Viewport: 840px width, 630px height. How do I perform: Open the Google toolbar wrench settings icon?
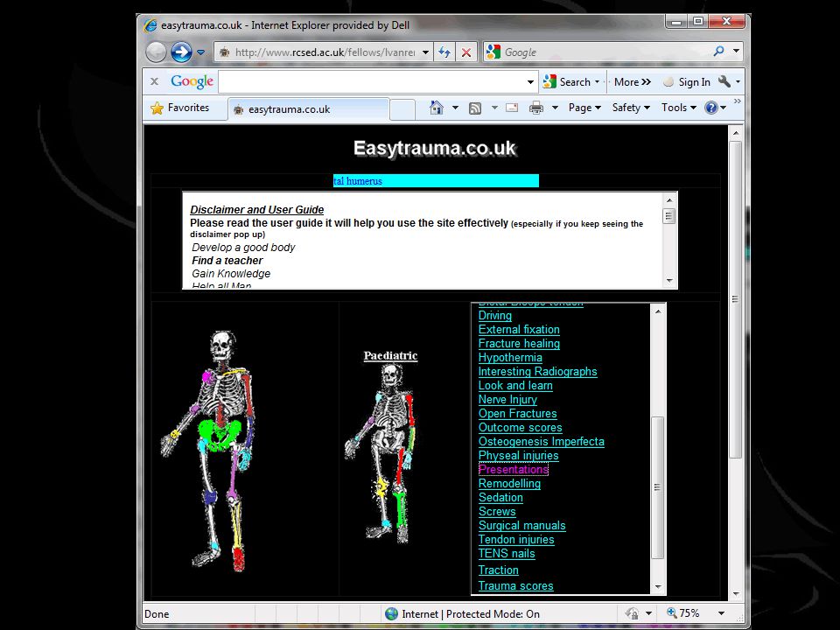click(724, 81)
